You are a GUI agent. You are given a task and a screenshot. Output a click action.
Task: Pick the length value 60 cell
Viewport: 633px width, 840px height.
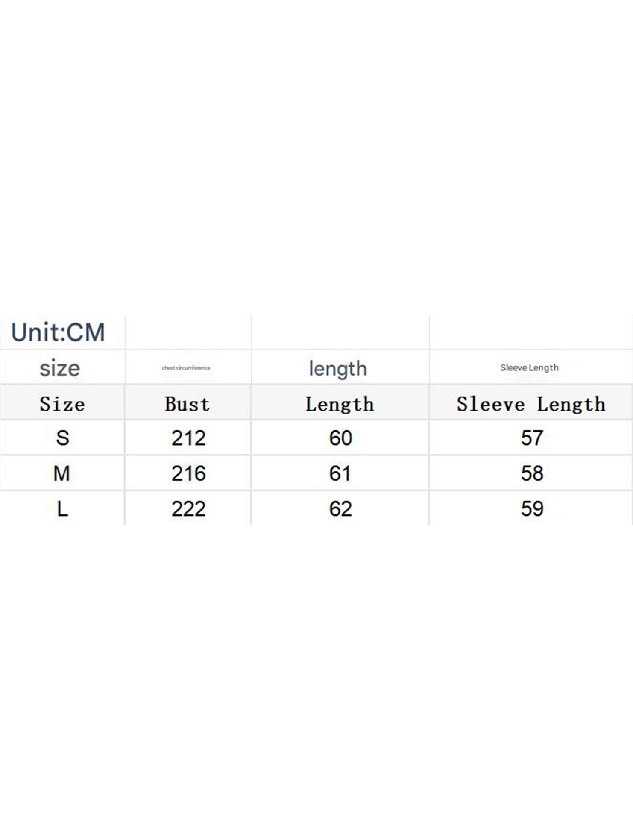pos(340,438)
